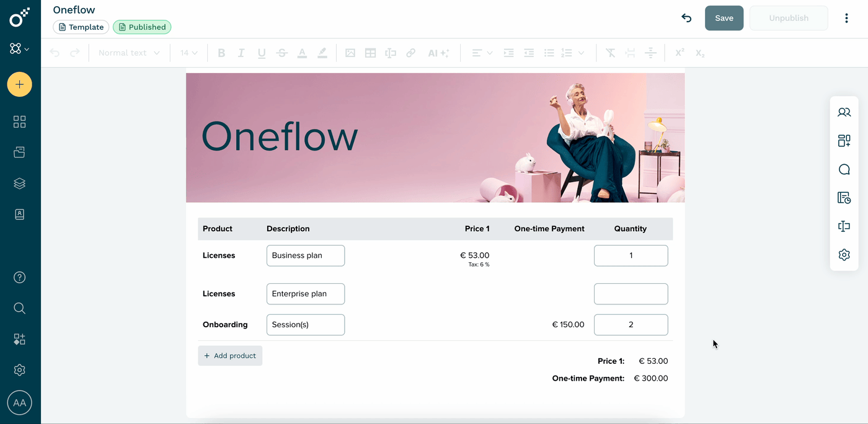The height and width of the screenshot is (424, 868).
Task: Click the Business plan quantity field
Action: (x=631, y=255)
